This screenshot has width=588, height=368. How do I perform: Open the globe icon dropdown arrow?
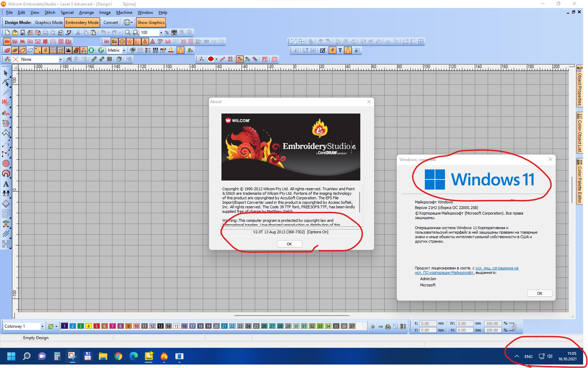[132, 23]
